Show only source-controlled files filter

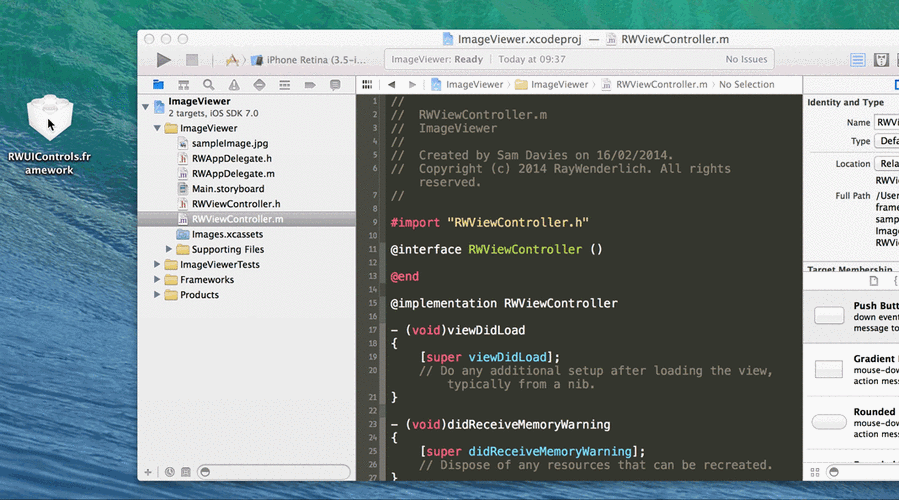coord(186,472)
